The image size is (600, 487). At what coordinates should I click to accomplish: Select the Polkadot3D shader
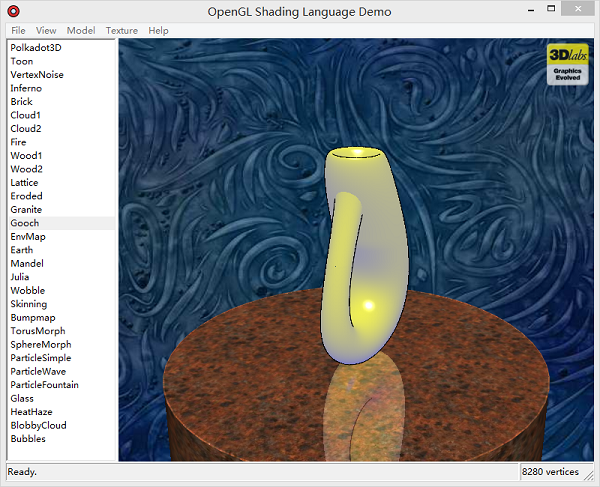tap(35, 47)
